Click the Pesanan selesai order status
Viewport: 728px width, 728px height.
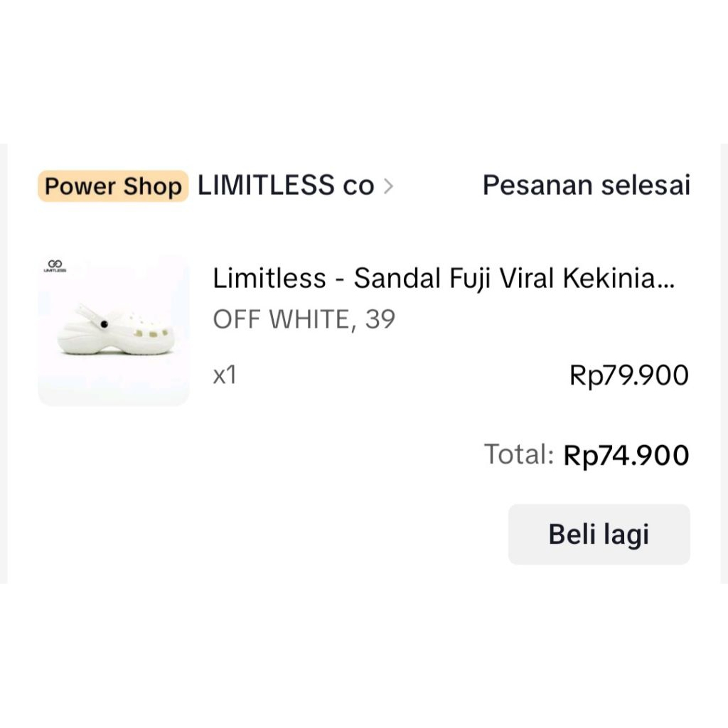tap(586, 186)
